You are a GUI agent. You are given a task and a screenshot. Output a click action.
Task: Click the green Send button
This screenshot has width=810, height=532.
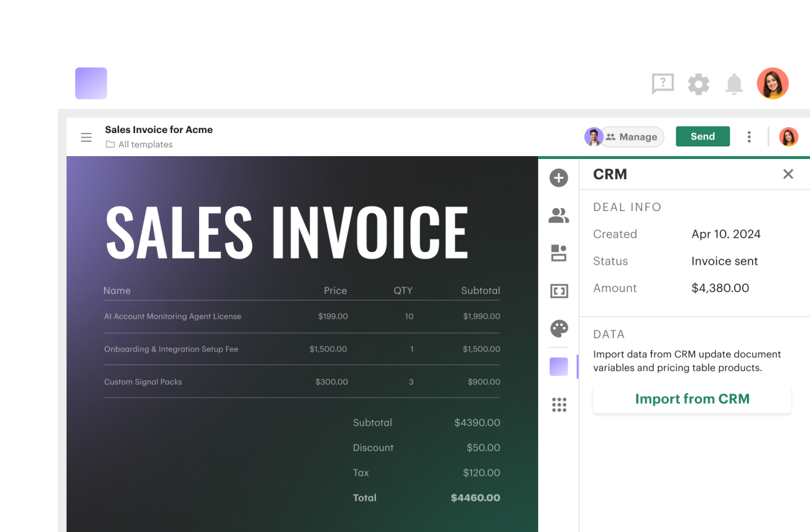[702, 136]
